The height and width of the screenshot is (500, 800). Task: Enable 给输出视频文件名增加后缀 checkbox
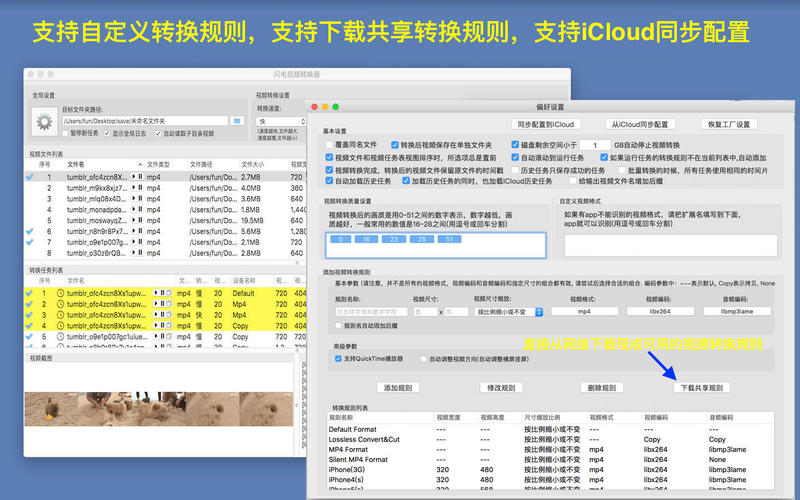click(573, 181)
